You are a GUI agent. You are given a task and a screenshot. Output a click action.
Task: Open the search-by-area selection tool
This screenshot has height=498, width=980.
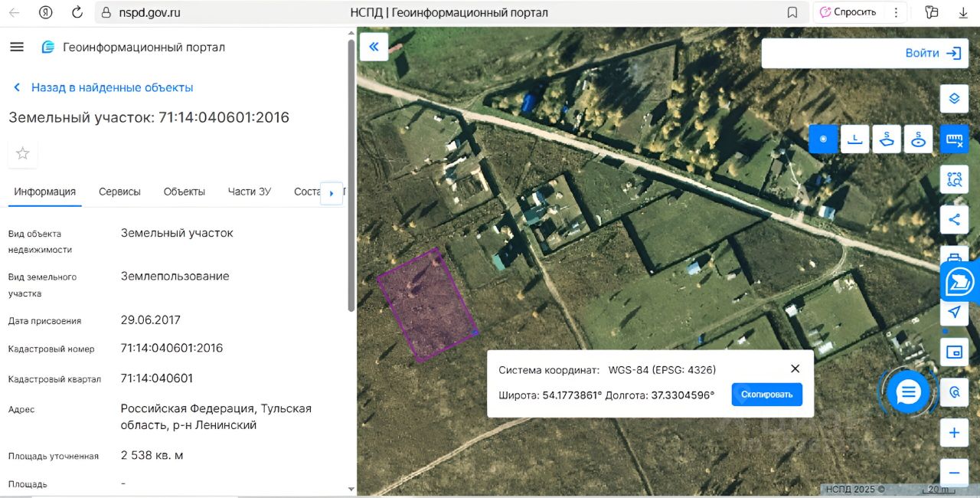click(x=954, y=179)
